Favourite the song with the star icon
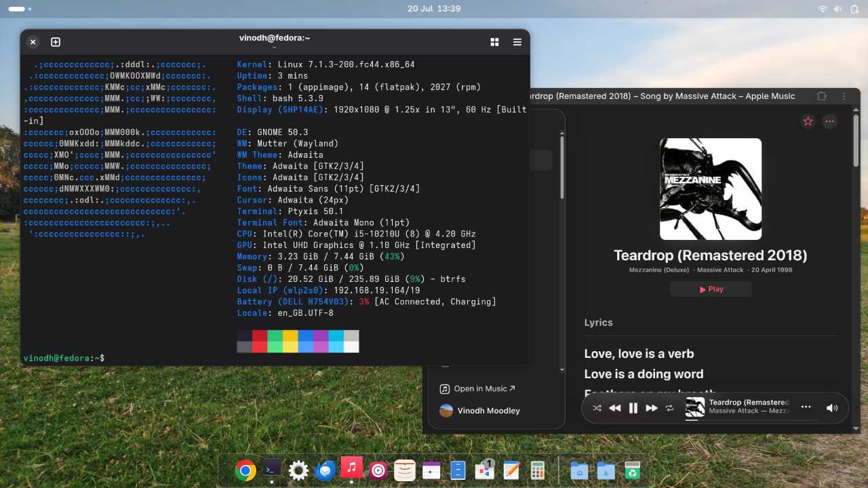Image resolution: width=868 pixels, height=488 pixels. 808,121
